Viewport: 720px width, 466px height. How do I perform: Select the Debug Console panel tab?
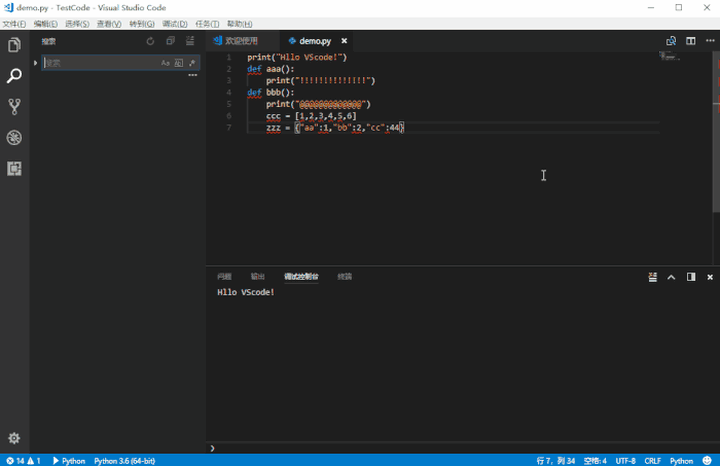(301, 276)
